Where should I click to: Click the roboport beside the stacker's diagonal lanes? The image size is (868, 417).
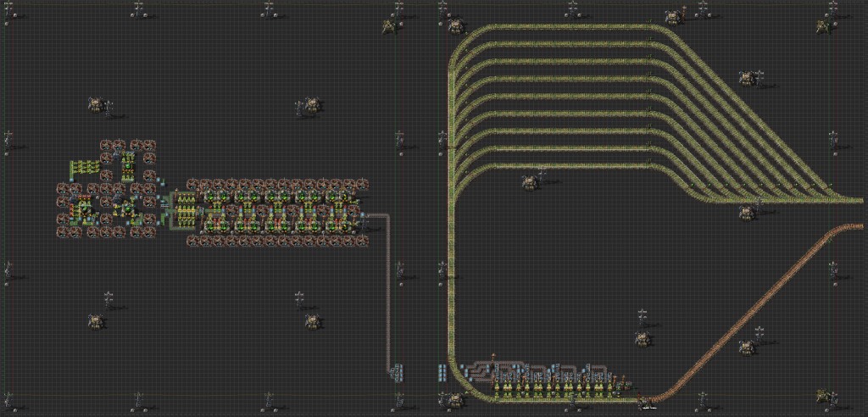pyautogui.click(x=748, y=77)
